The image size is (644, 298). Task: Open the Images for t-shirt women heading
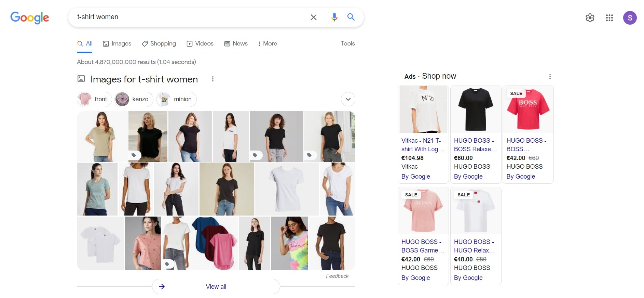(x=144, y=79)
